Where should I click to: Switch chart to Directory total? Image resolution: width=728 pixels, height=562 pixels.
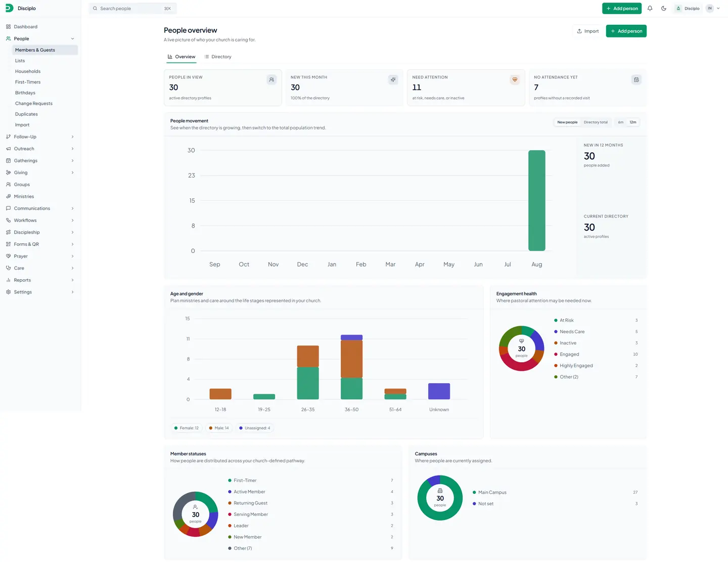(596, 122)
